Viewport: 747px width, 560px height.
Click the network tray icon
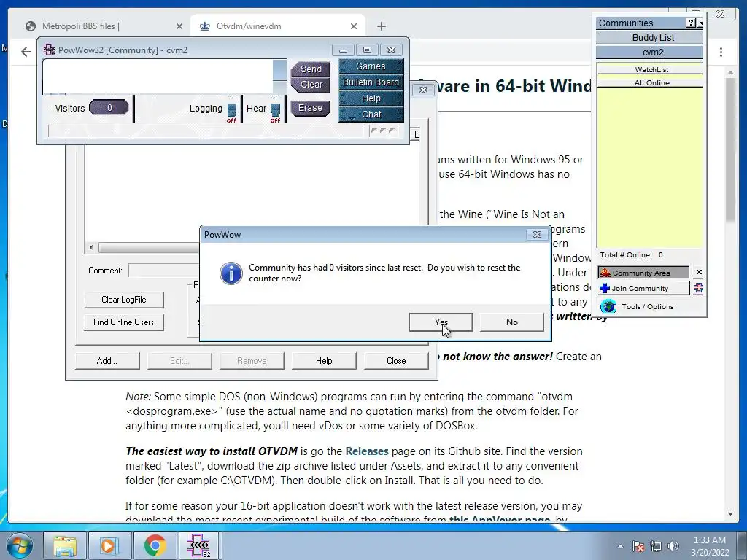tap(656, 546)
